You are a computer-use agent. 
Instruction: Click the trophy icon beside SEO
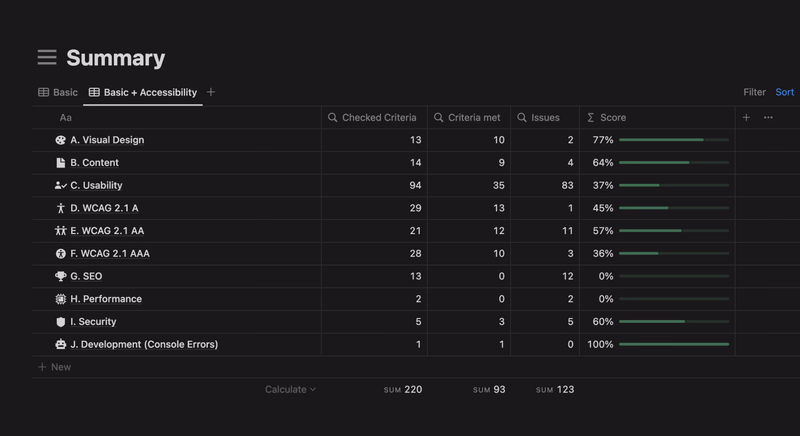pyautogui.click(x=60, y=276)
